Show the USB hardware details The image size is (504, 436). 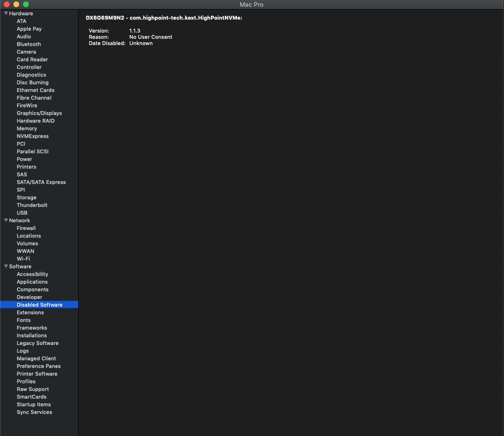22,213
